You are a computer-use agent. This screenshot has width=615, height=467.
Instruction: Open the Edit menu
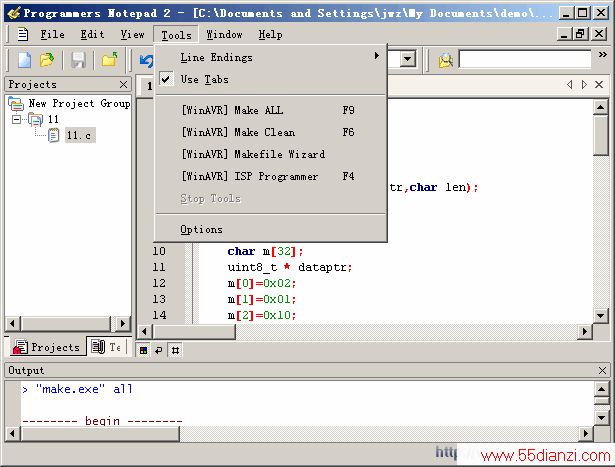(92, 35)
